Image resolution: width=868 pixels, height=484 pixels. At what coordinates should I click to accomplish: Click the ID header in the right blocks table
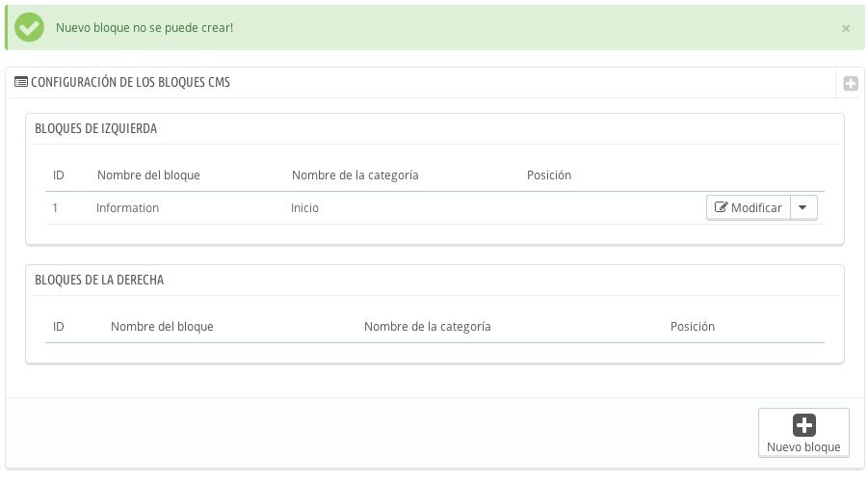[x=58, y=326]
